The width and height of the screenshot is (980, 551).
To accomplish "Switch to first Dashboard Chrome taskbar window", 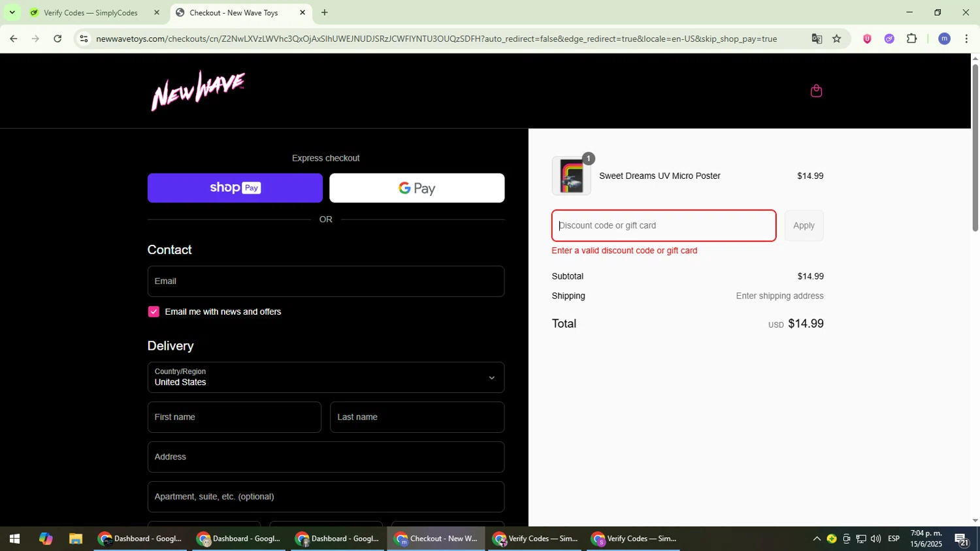I will pos(140,539).
